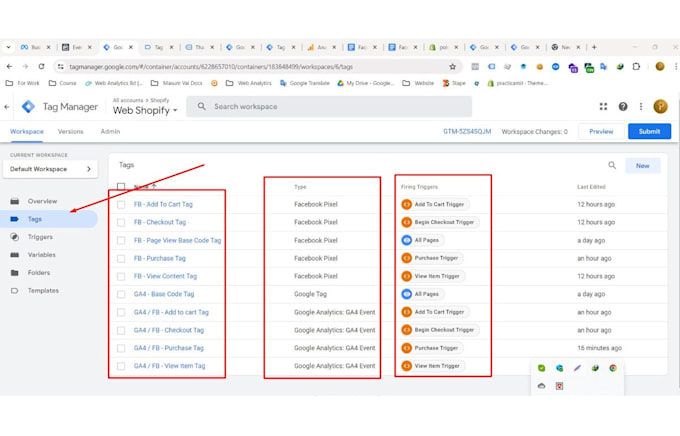Check the FB - Purchase Tag checkbox

coord(121,258)
